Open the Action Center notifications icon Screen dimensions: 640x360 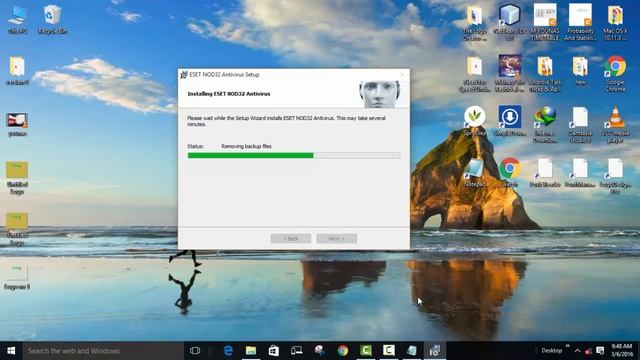click(600, 351)
